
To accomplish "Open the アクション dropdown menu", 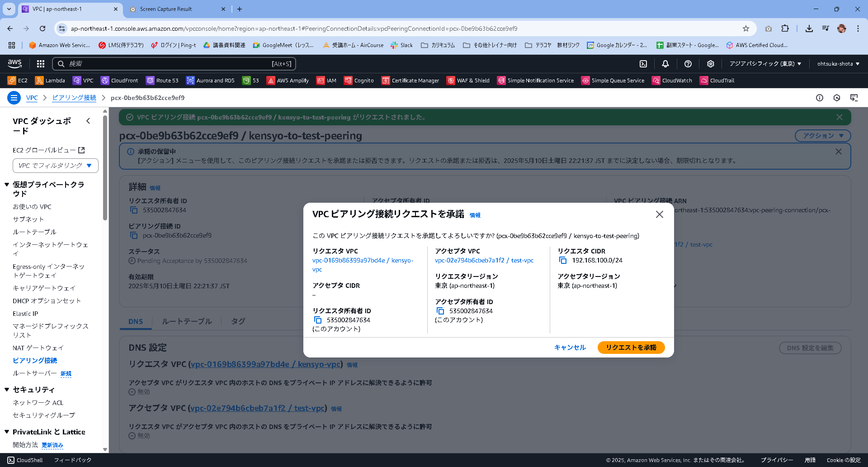I will [x=822, y=135].
